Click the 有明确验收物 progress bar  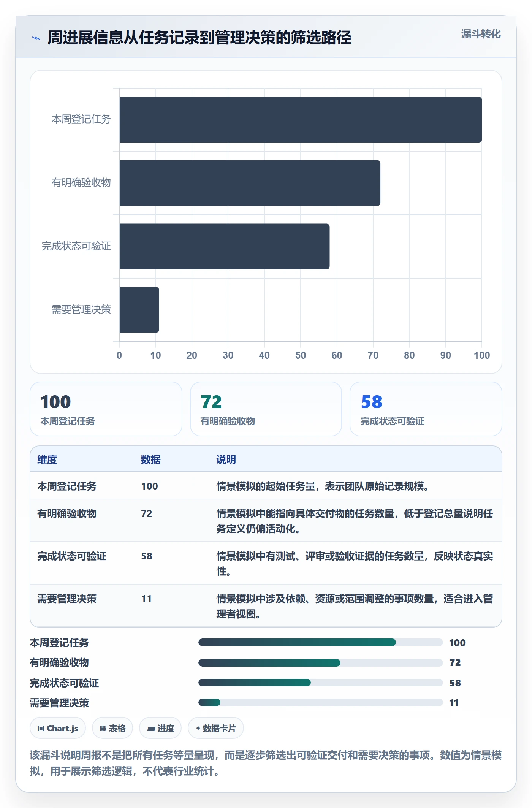[320, 662]
